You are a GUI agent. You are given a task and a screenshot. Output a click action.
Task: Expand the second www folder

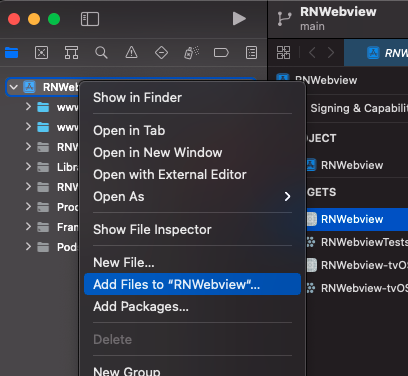pyautogui.click(x=28, y=127)
